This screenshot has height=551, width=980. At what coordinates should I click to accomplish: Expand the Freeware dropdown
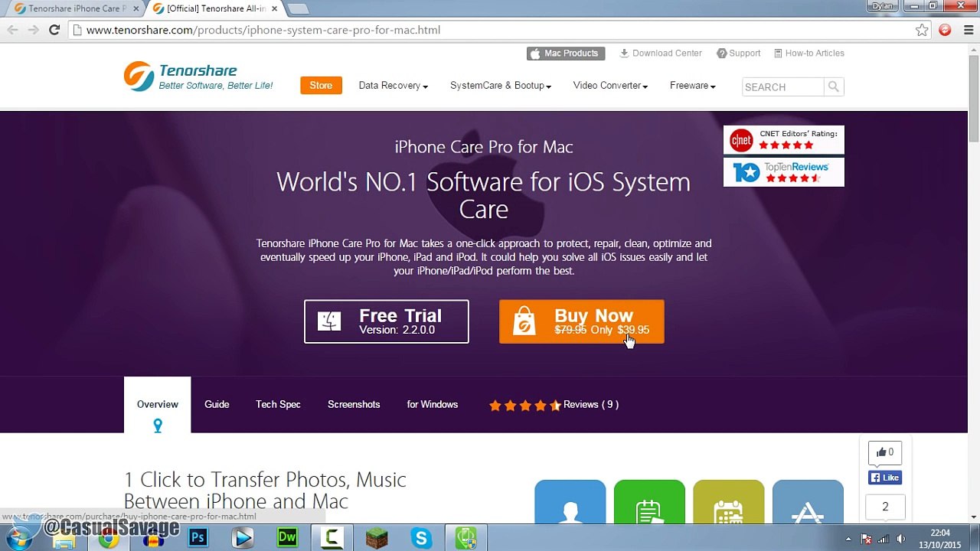coord(692,86)
